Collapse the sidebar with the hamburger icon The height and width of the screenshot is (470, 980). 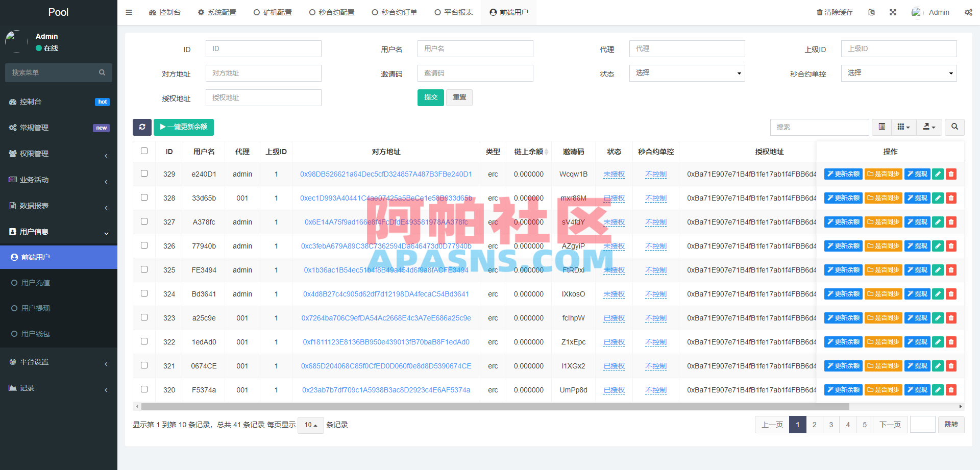coord(129,12)
